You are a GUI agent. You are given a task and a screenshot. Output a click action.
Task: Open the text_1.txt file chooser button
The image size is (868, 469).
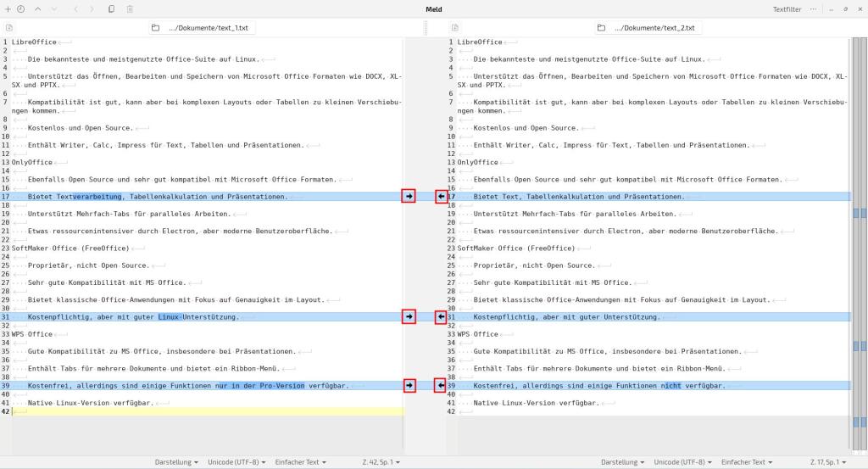point(202,28)
